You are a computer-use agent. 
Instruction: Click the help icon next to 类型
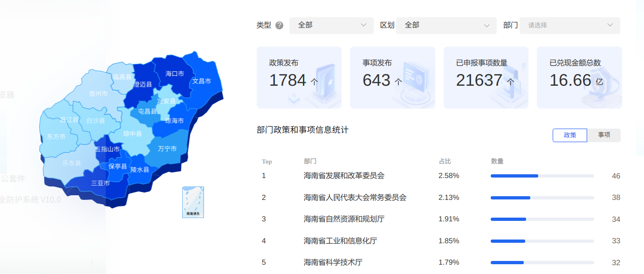coord(279,25)
